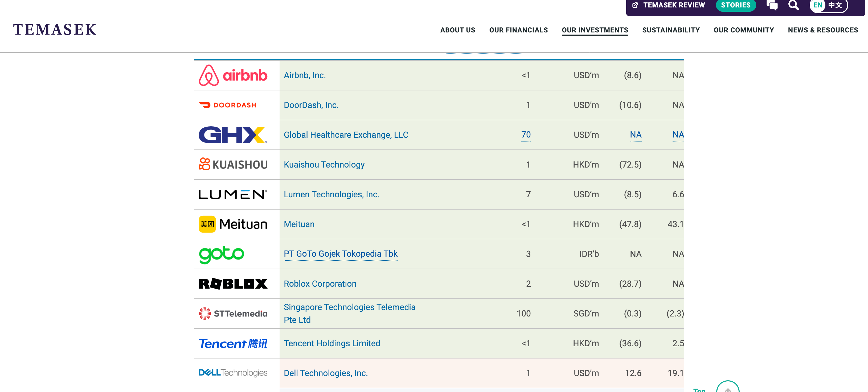Click the STTelemedia logo
Image resolution: width=868 pixels, height=392 pixels.
(233, 314)
